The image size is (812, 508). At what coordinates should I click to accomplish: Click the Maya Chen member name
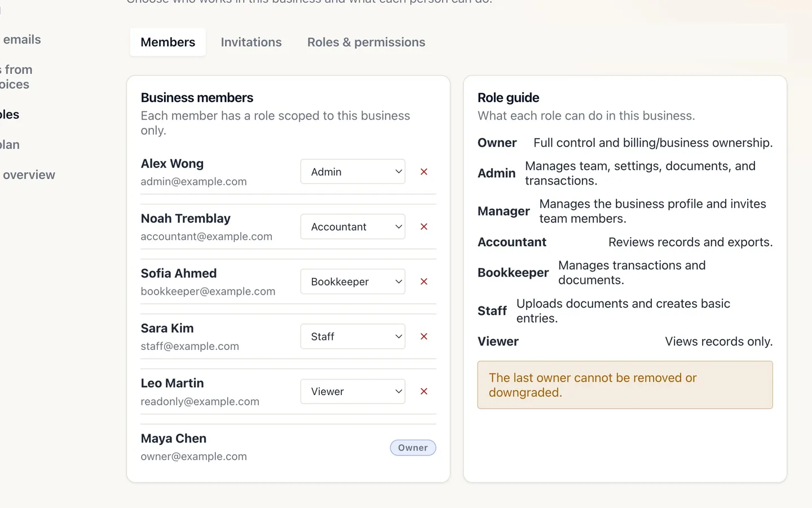click(x=174, y=439)
